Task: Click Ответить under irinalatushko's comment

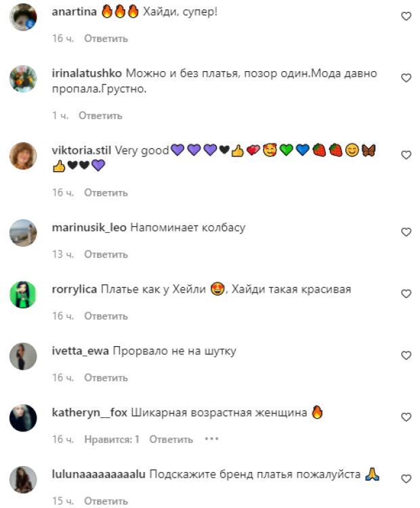Action: coord(100,116)
